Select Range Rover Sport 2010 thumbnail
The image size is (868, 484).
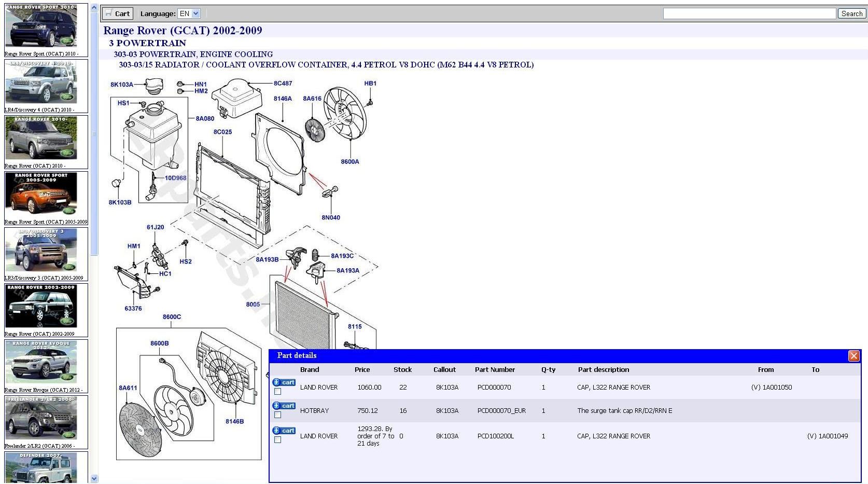point(41,26)
